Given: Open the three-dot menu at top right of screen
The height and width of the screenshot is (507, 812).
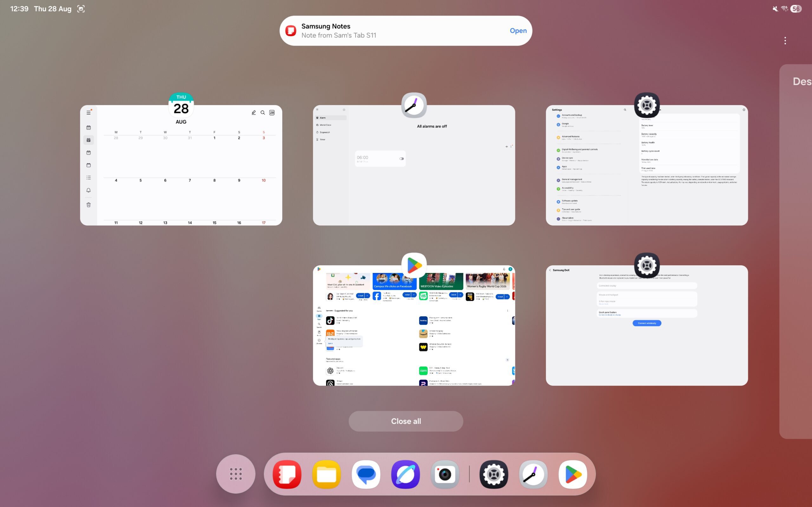Looking at the screenshot, I should (785, 40).
